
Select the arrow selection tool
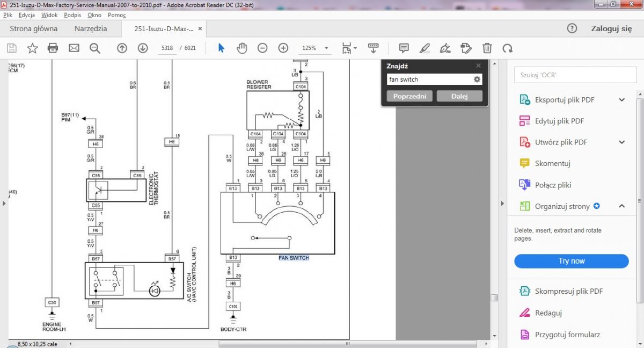[221, 48]
